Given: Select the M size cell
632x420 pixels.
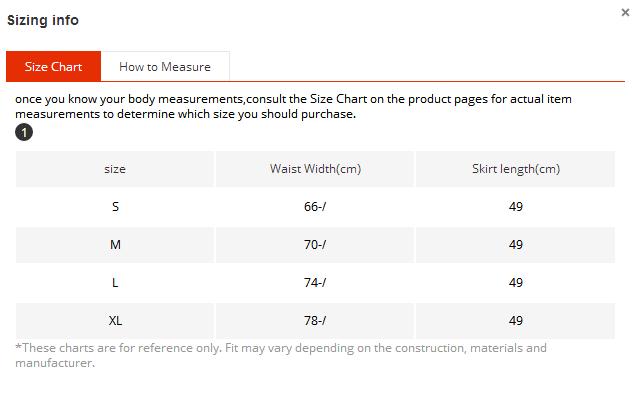Looking at the screenshot, I should [x=115, y=245].
